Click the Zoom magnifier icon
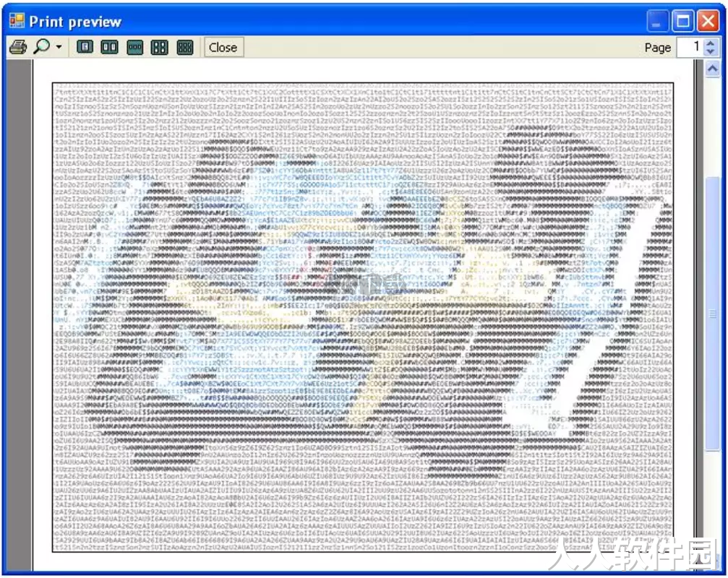 coord(42,46)
